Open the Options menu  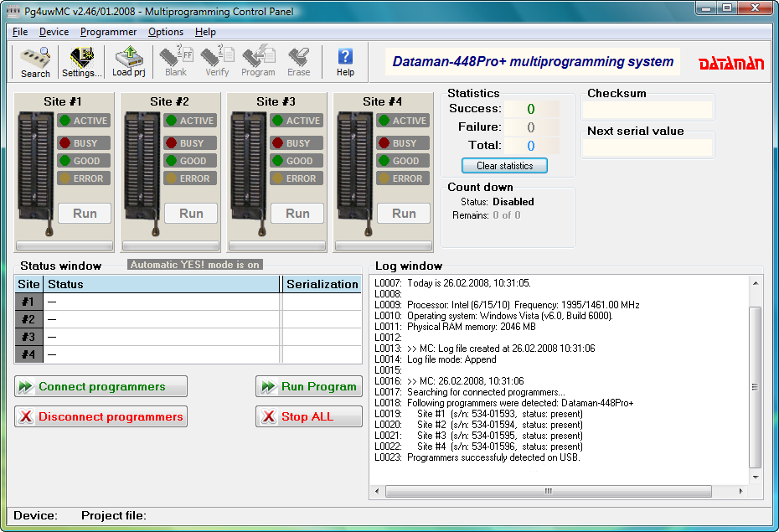point(165,31)
